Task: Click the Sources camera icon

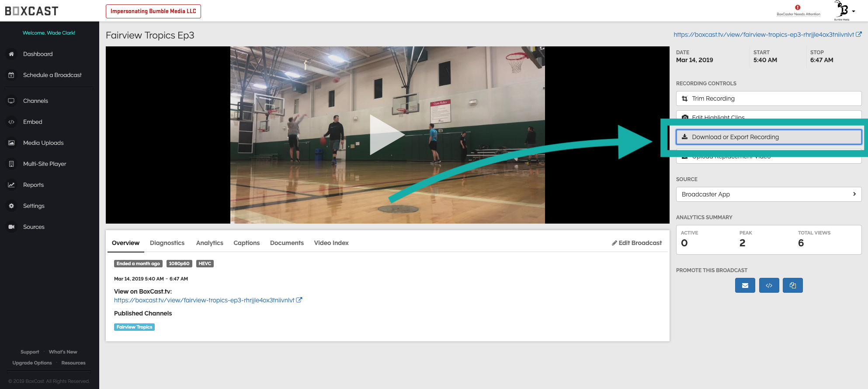Action: tap(11, 227)
